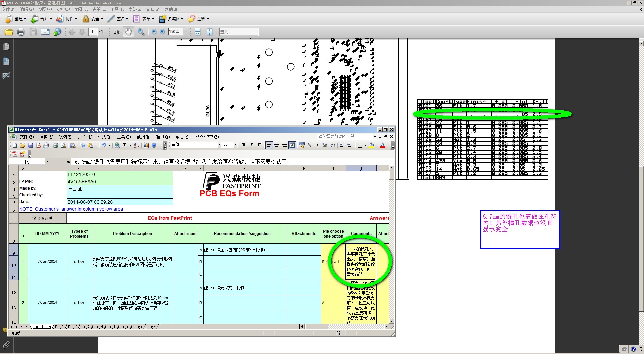Viewport: 644px width, 354px height.
Task: Open Acrobat's 文件(F) menu
Action: (9, 9)
